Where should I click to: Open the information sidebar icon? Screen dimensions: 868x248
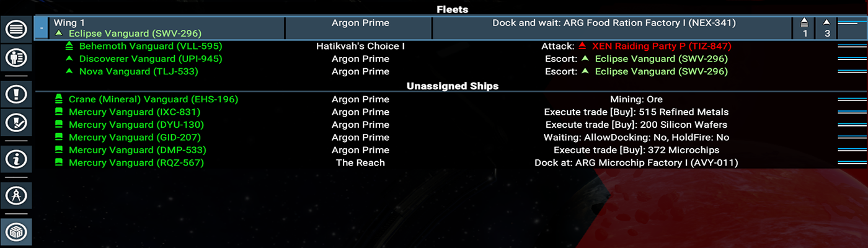[x=15, y=159]
